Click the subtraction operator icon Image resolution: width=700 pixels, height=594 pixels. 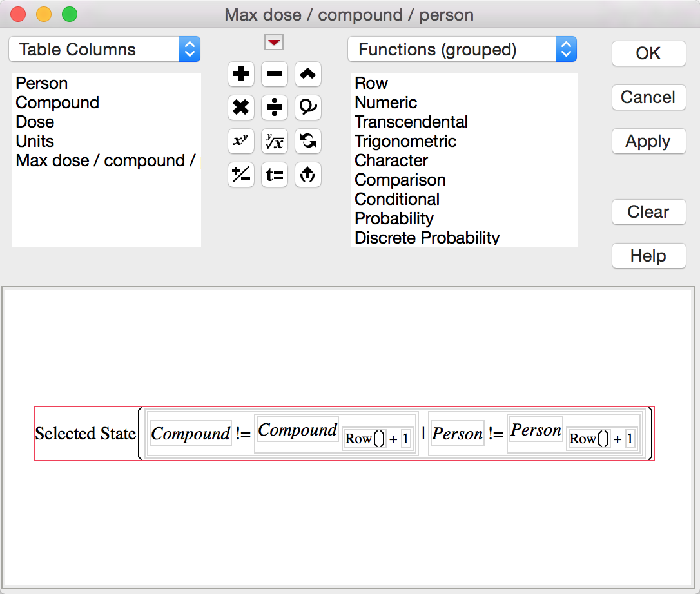click(275, 74)
